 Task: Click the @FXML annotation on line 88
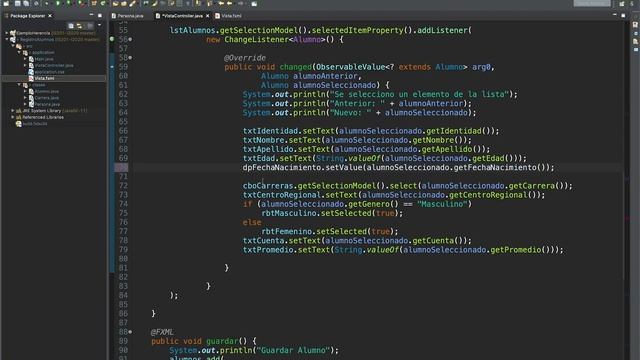162,332
